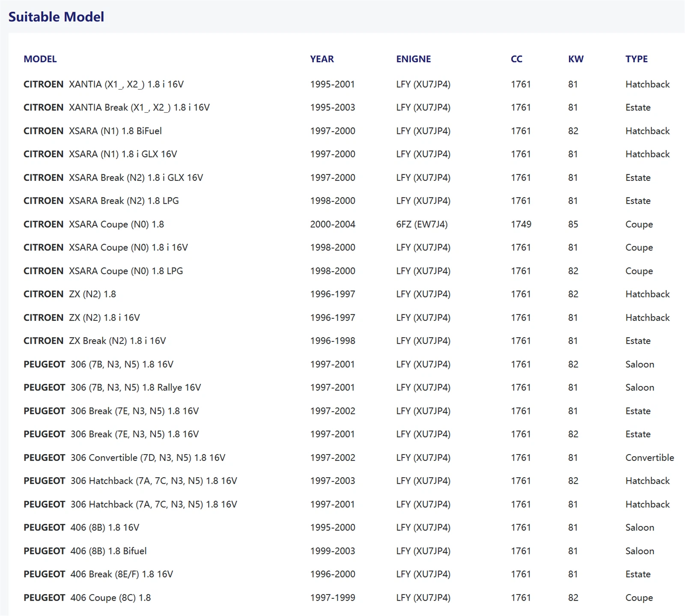
Task: Click 'XSARA Coupe (N0) 1.8 i 16V' model
Action: click(128, 248)
